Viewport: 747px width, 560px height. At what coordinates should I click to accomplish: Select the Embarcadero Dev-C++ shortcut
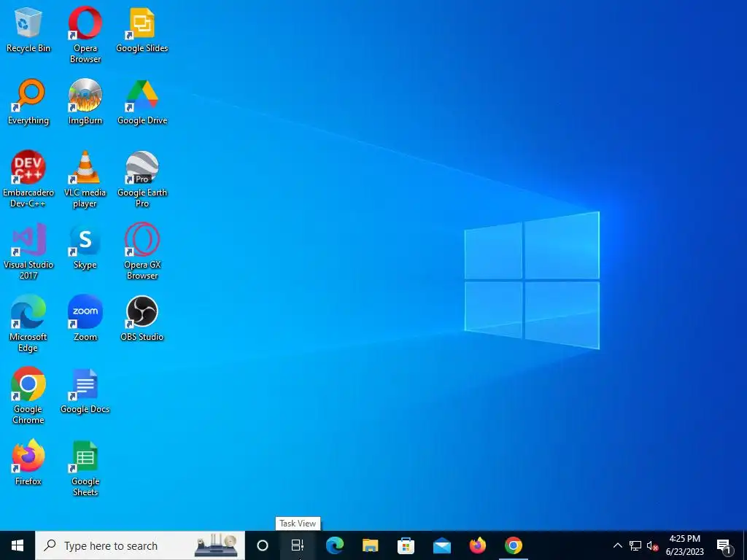[28, 179]
